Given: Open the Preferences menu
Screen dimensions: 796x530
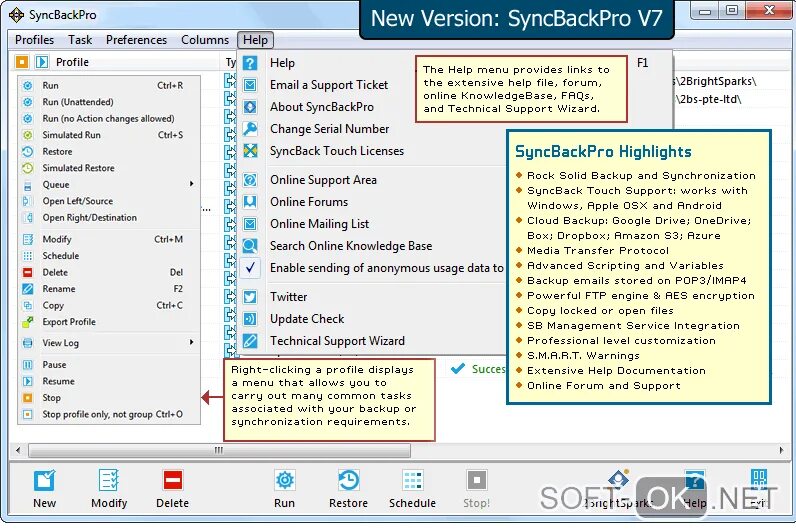Looking at the screenshot, I should [x=136, y=40].
